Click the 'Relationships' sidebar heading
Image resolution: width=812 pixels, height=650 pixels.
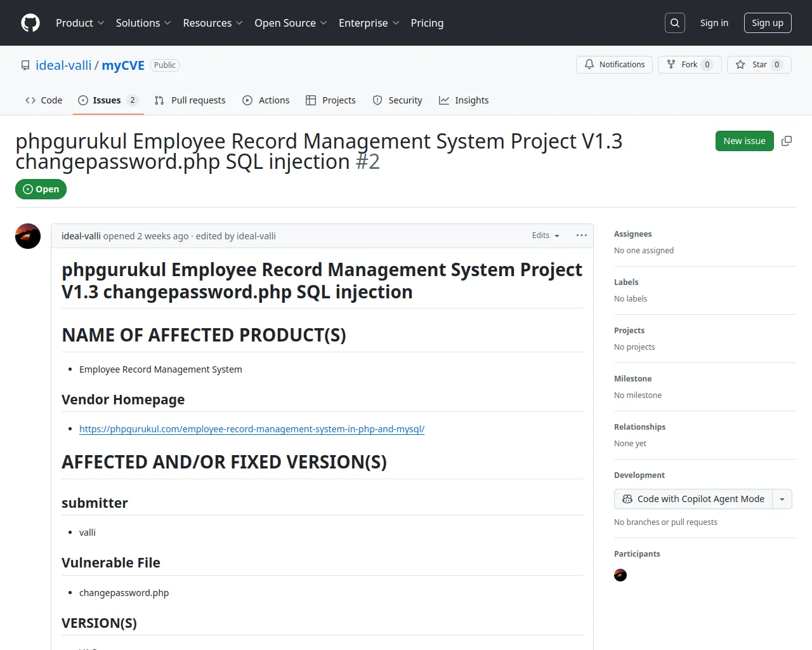click(639, 427)
